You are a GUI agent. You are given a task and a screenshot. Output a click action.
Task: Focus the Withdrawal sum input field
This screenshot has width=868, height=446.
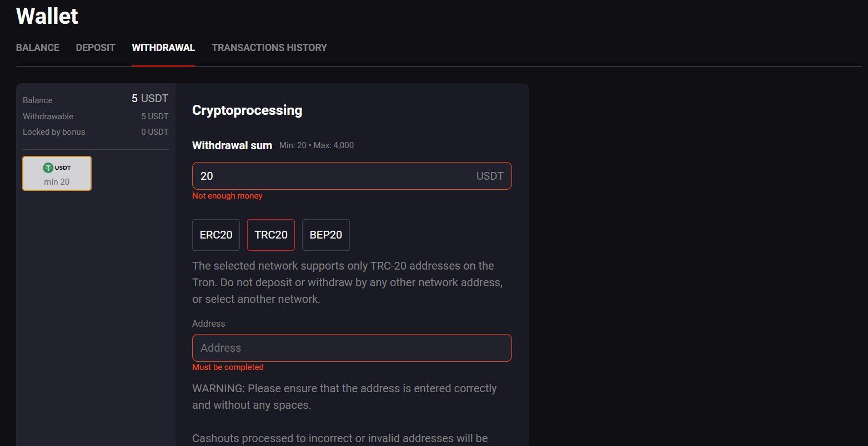pyautogui.click(x=352, y=176)
